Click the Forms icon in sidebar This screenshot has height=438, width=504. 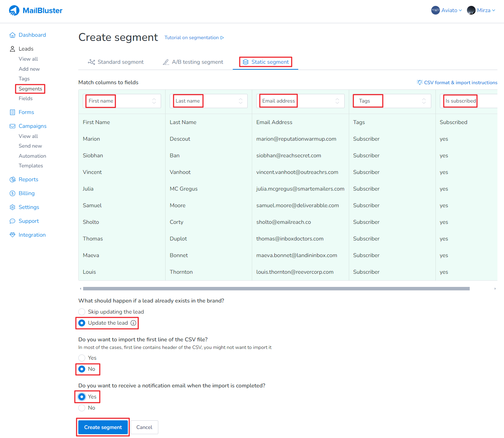pyautogui.click(x=12, y=112)
